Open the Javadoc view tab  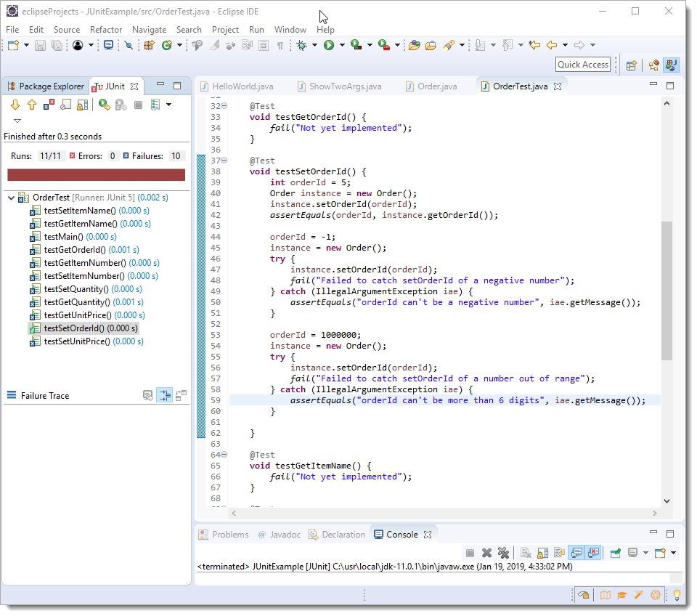pyautogui.click(x=280, y=535)
